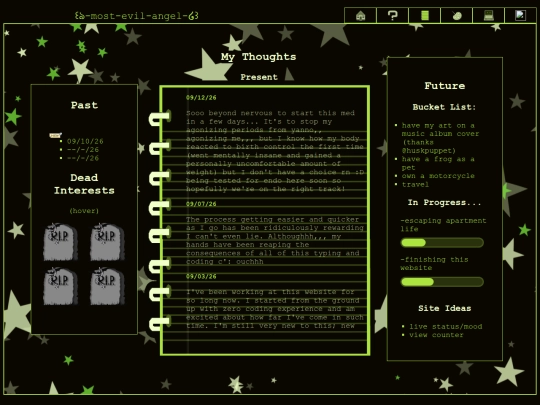Click the question mark nav icon
The image size is (540, 405).
tap(392, 15)
